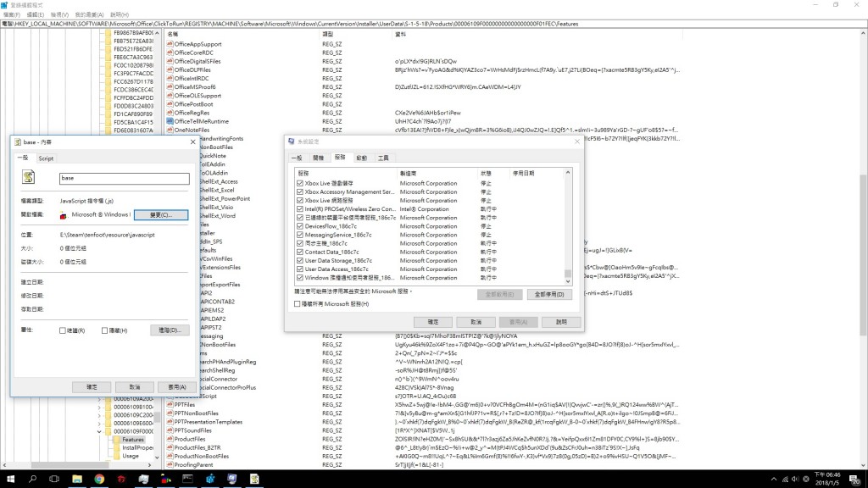Viewport: 868px width, 488px height.
Task: Open File Explorer from the taskbar
Action: [x=77, y=479]
